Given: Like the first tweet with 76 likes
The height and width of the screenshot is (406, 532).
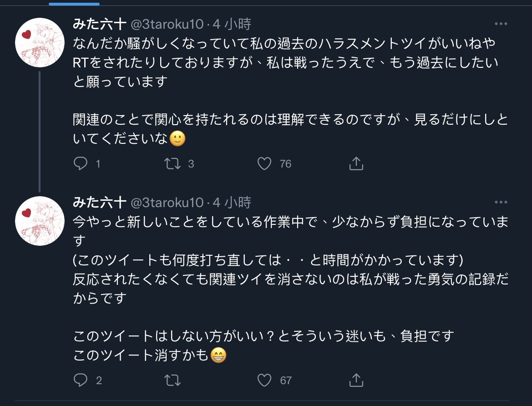Looking at the screenshot, I should point(264,163).
